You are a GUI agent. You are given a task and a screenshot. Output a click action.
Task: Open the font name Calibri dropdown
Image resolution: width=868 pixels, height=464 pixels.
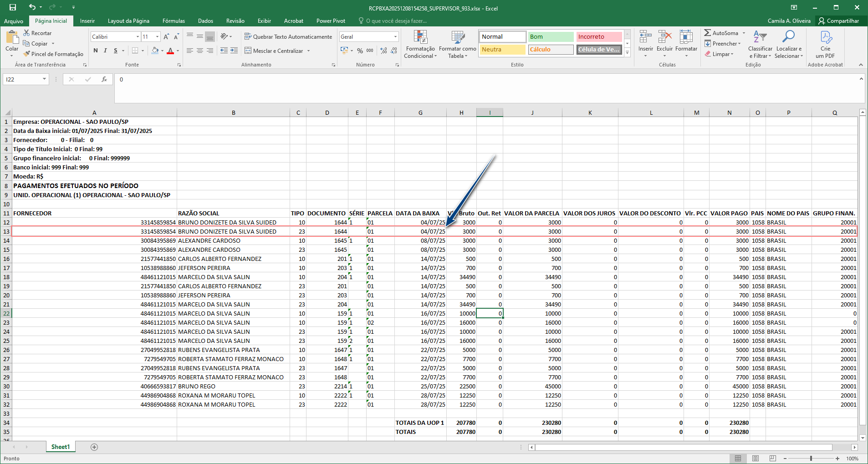[138, 37]
